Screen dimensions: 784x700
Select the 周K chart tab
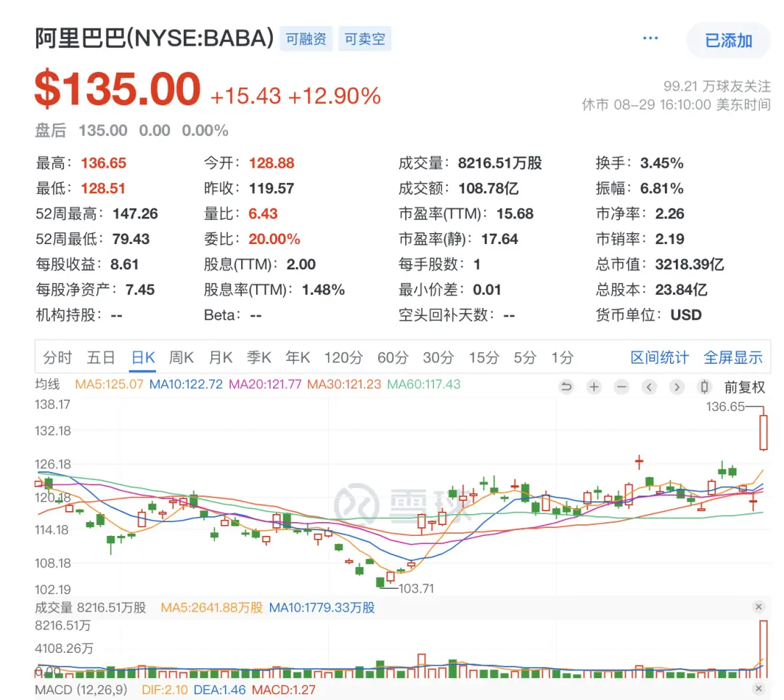(x=181, y=357)
